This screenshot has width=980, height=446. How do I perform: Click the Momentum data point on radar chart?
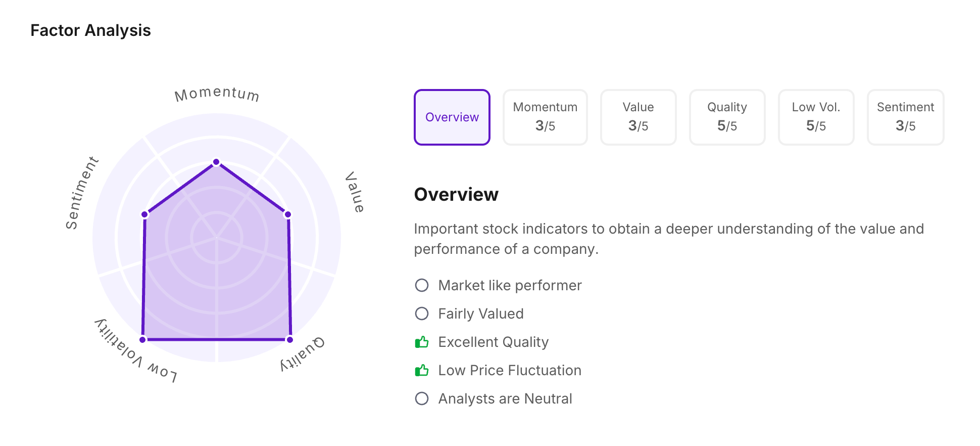(216, 162)
